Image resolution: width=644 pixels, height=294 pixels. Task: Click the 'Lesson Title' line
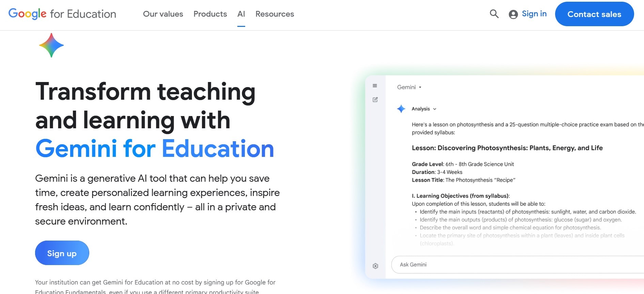(464, 180)
